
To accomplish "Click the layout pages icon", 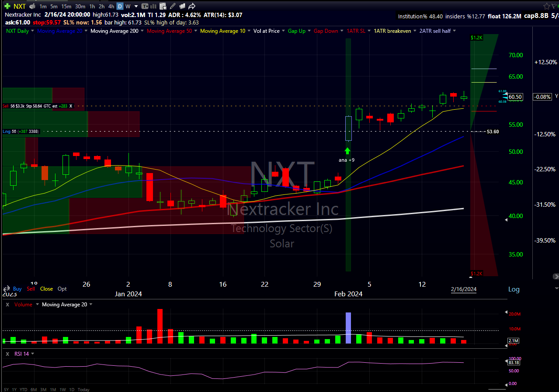I will [182, 6].
